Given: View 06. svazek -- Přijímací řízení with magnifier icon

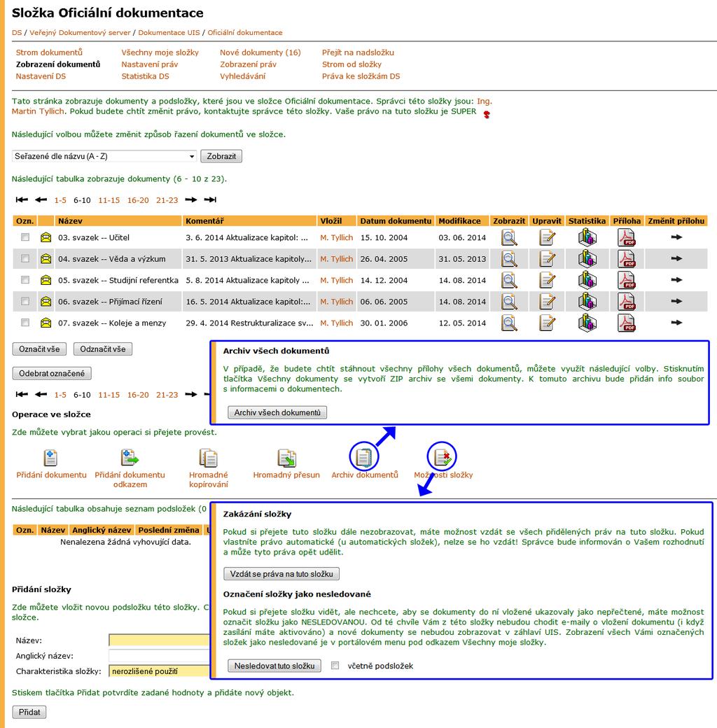Looking at the screenshot, I should 509,302.
